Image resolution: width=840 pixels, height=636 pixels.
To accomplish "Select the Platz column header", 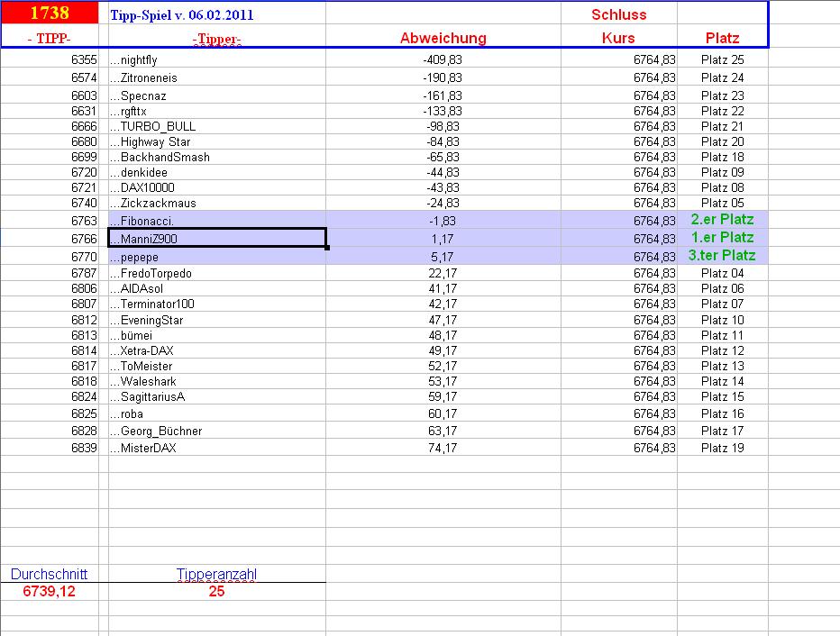I will 722,38.
